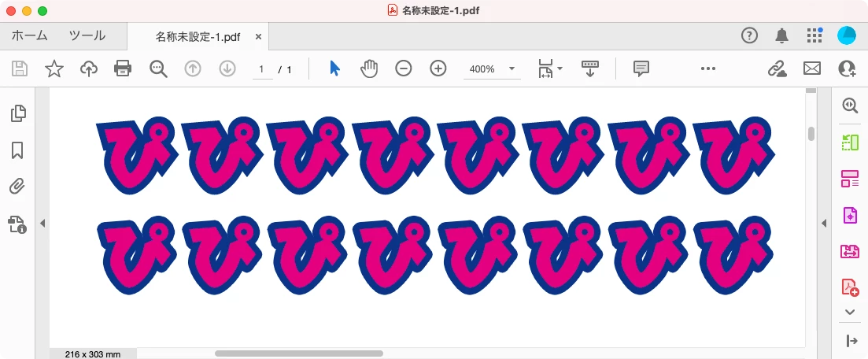Zoom in with plus button
The height and width of the screenshot is (359, 868).
438,68
